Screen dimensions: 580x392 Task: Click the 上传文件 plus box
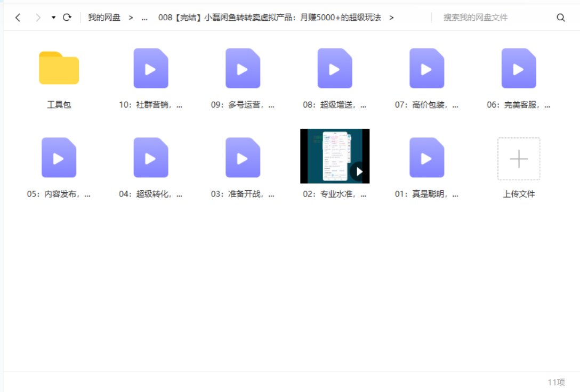(x=519, y=159)
